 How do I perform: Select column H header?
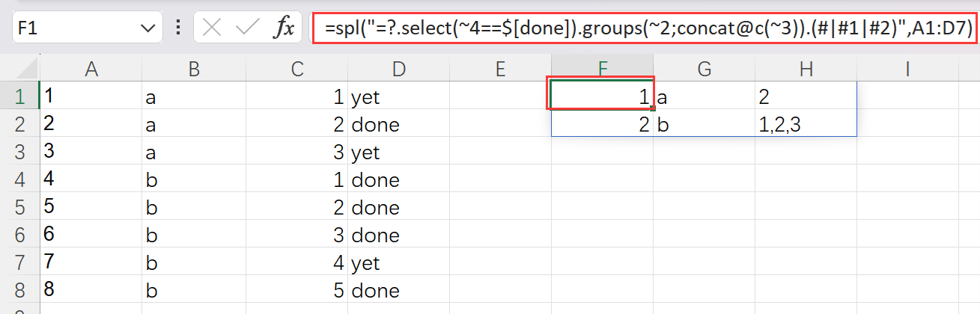[x=806, y=69]
